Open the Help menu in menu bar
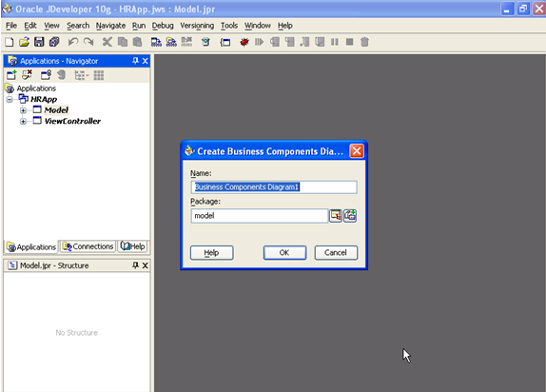Screen dimensions: 546x392 pyautogui.click(x=284, y=26)
